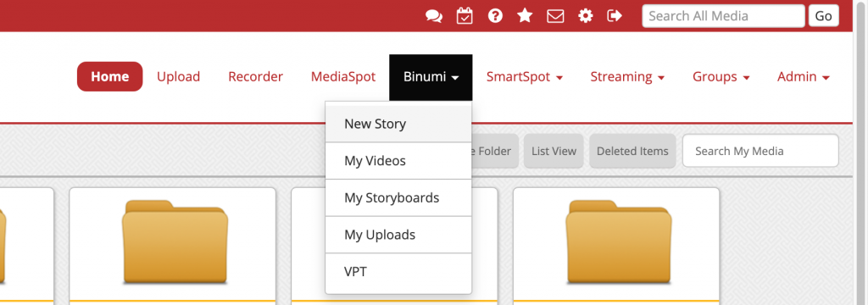Select My Videos from Binumi menu

pyautogui.click(x=398, y=161)
